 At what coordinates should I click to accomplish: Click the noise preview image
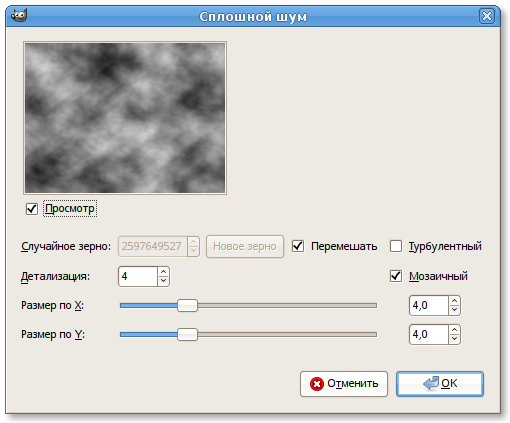[x=125, y=118]
